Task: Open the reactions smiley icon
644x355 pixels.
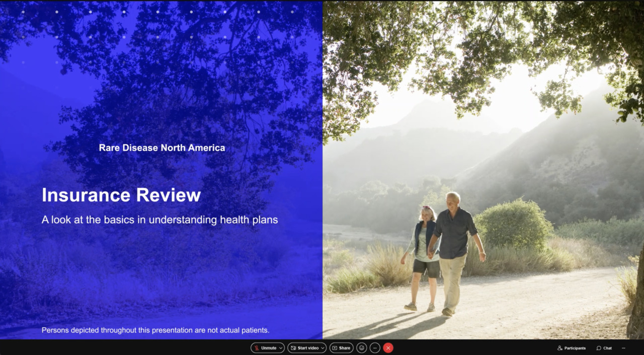Action: (362, 348)
